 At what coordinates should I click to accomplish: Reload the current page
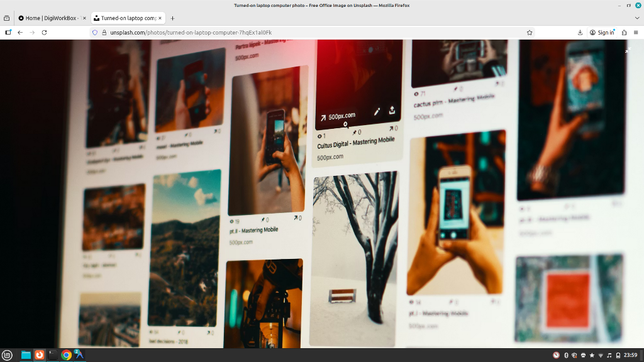click(x=44, y=32)
